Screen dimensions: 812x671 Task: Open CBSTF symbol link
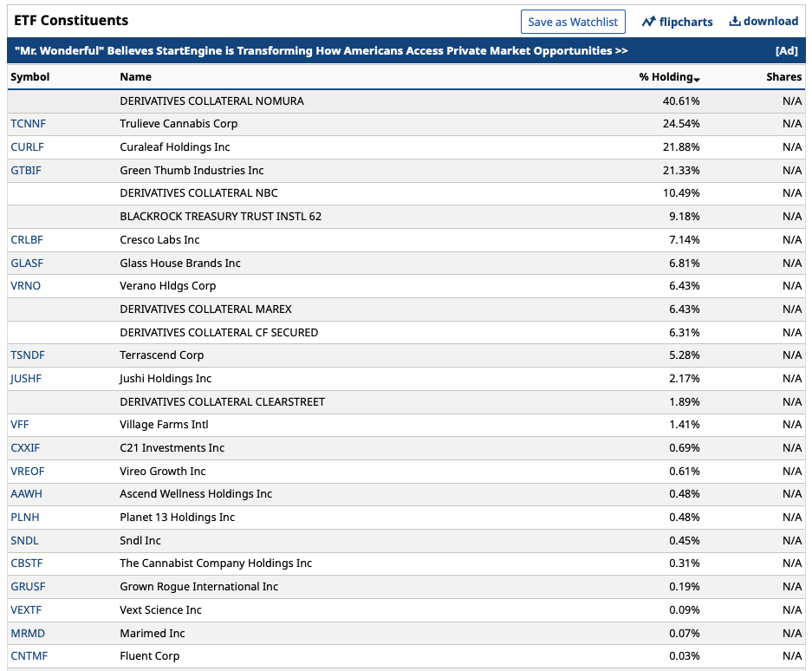tap(27, 564)
